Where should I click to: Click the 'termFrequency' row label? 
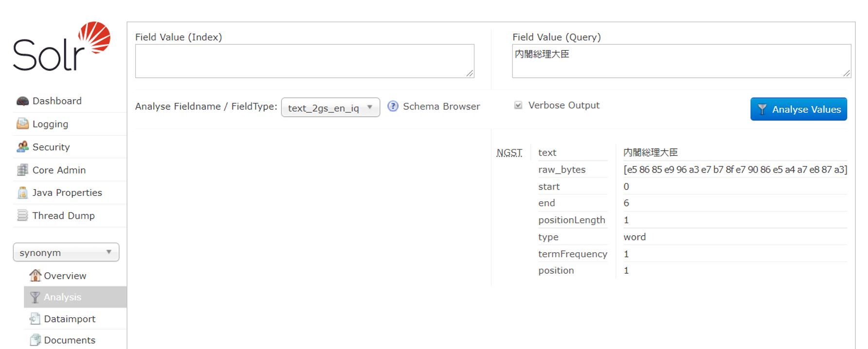click(x=573, y=254)
